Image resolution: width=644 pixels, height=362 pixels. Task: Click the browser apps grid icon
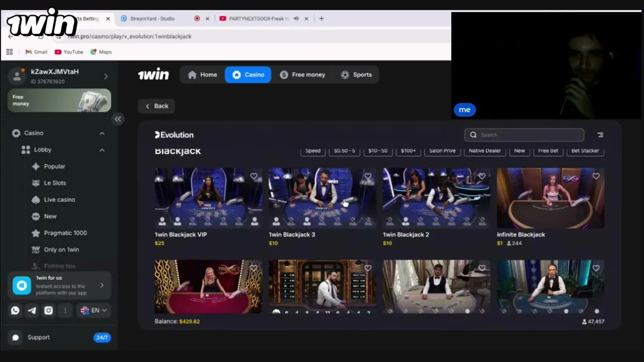coord(10,52)
